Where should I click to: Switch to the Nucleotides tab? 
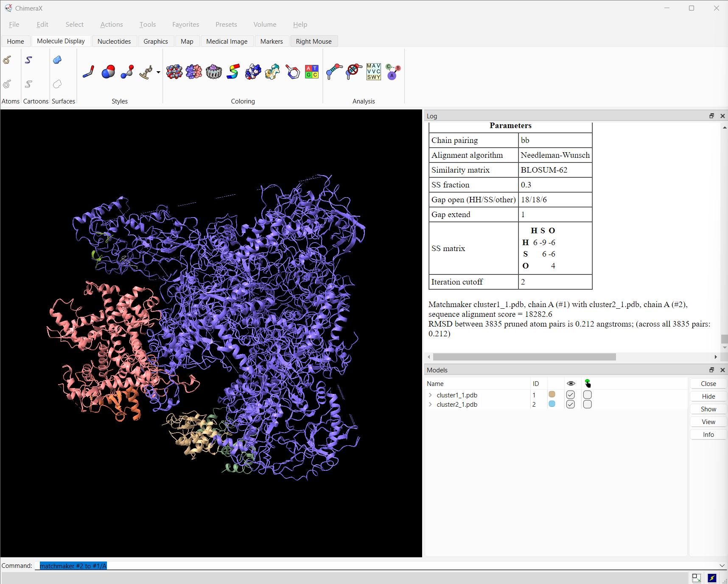tap(114, 41)
